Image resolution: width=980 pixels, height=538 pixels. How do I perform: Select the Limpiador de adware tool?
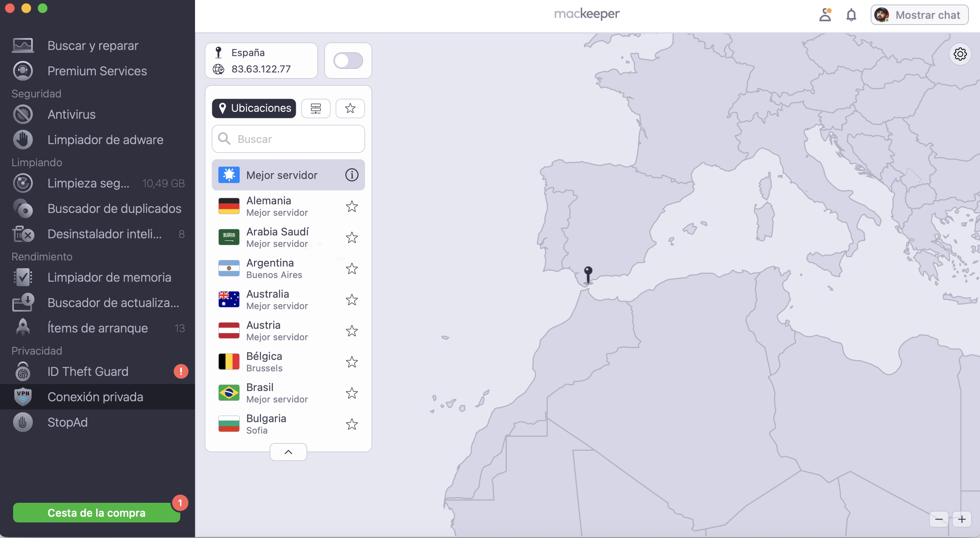tap(105, 140)
